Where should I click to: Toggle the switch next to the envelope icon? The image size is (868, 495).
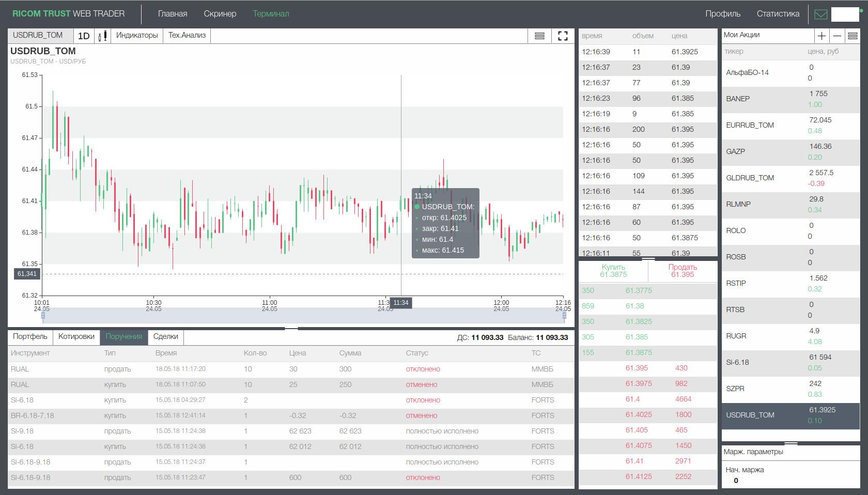pyautogui.click(x=845, y=14)
